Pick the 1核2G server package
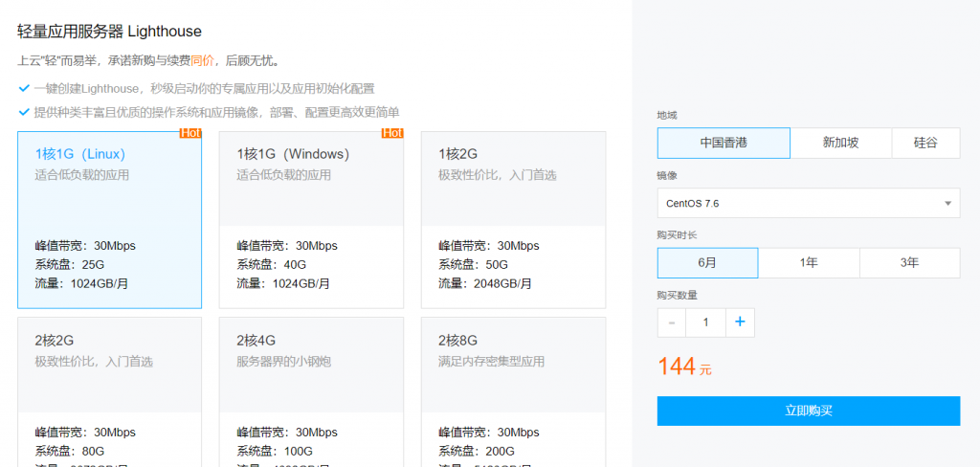This screenshot has height=467, width=980. (x=513, y=220)
